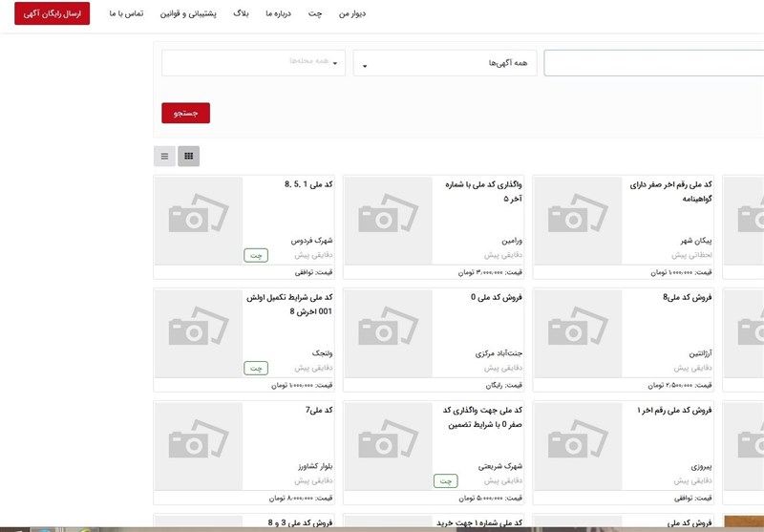Screen dimensions: 764x532
Task: Click chat badge on شهرک فردوس ad
Action: coord(256,255)
